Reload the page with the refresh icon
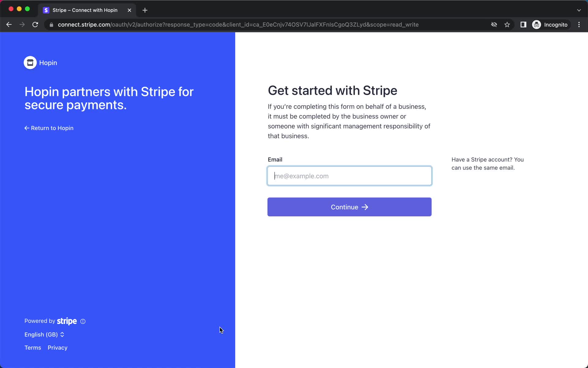The image size is (588, 368). click(x=35, y=25)
